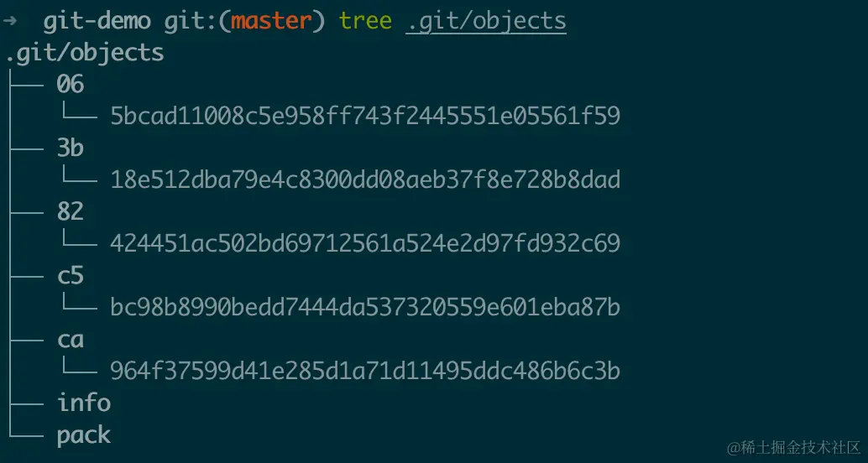Click the 稀土掘金技术社区 watermark
868x463 pixels.
pos(794,447)
